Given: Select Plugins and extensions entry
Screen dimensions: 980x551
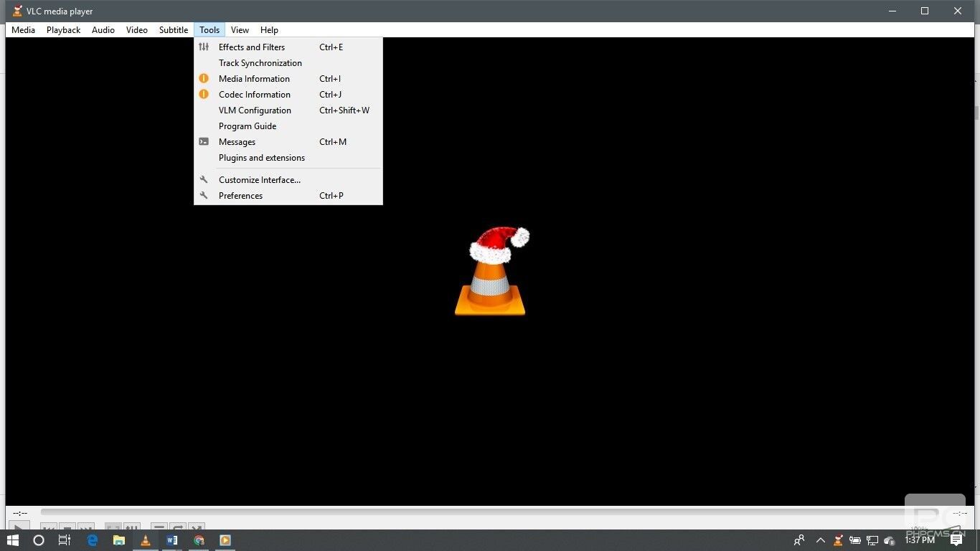Looking at the screenshot, I should (x=288, y=158).
